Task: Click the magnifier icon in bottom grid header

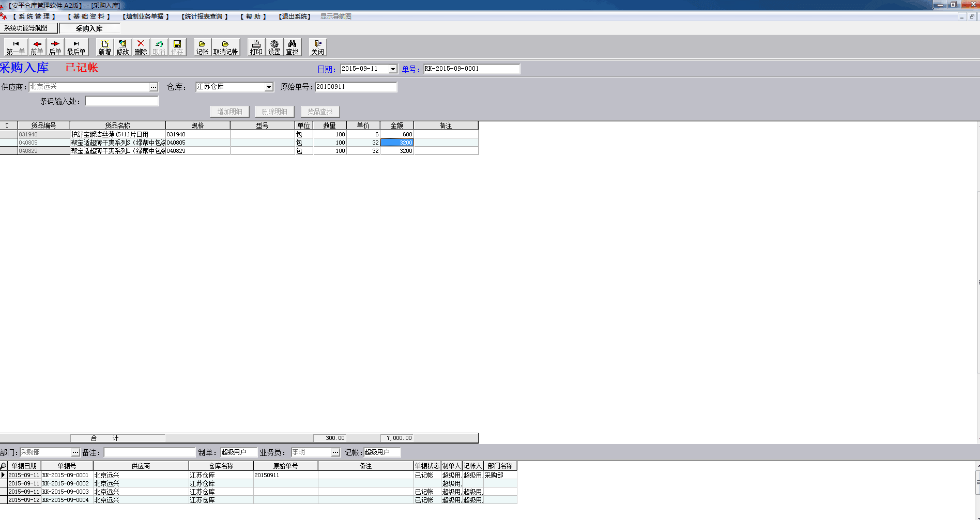Action: coord(4,466)
